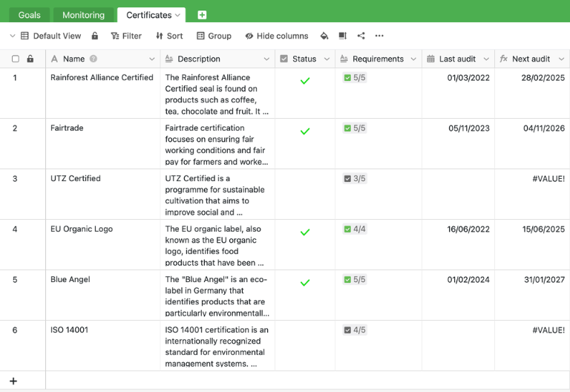This screenshot has height=392, width=570.
Task: Open the 4/5 requirements checklist for ISO 14001
Action: coord(355,330)
